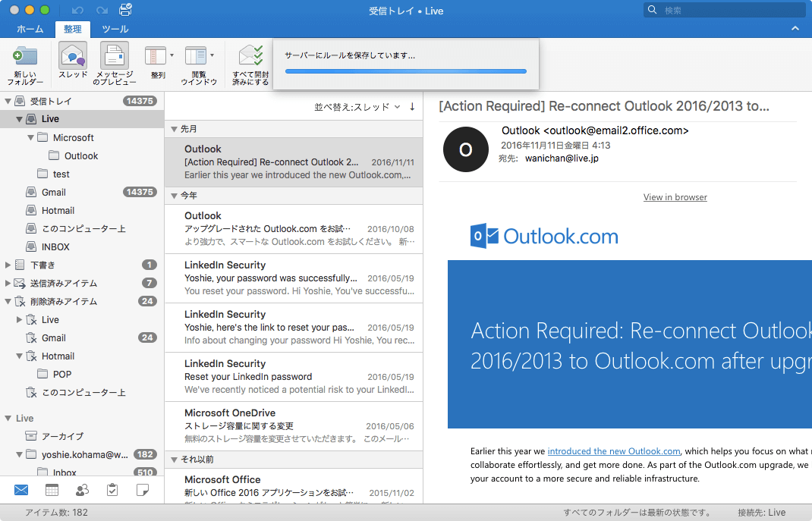This screenshot has width=812, height=521.
Task: Collapse the 削除済みアイテム folder
Action: click(8, 301)
